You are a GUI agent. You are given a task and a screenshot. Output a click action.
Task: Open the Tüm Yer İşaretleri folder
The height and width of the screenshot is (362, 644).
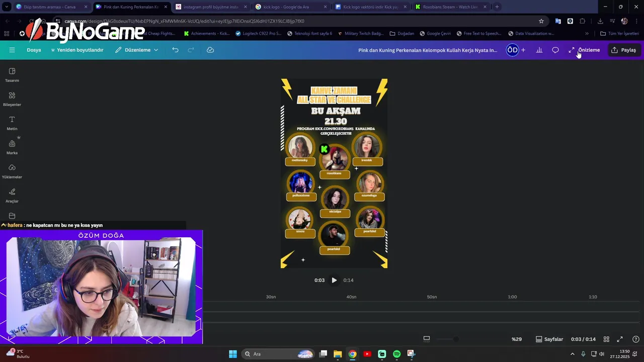tap(620, 34)
